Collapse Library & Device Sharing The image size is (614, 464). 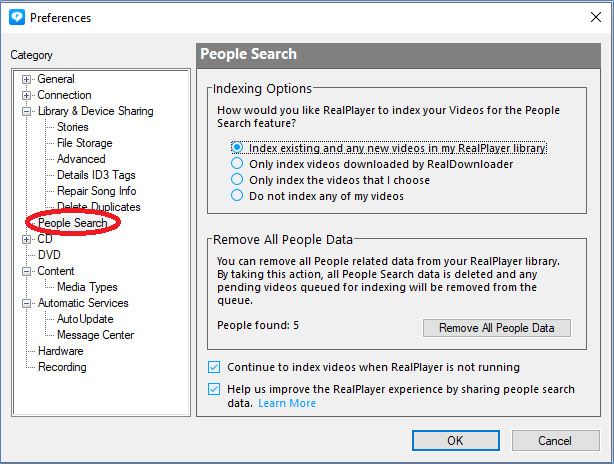(x=26, y=112)
